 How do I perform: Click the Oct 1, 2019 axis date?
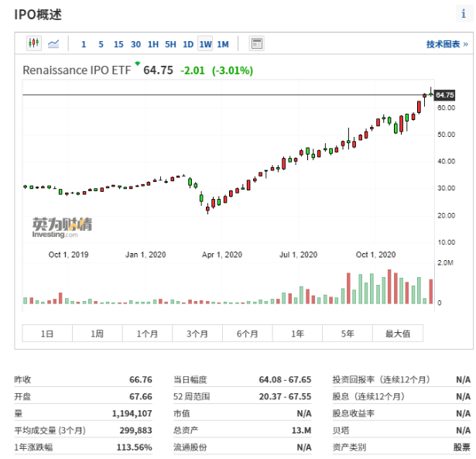click(69, 255)
